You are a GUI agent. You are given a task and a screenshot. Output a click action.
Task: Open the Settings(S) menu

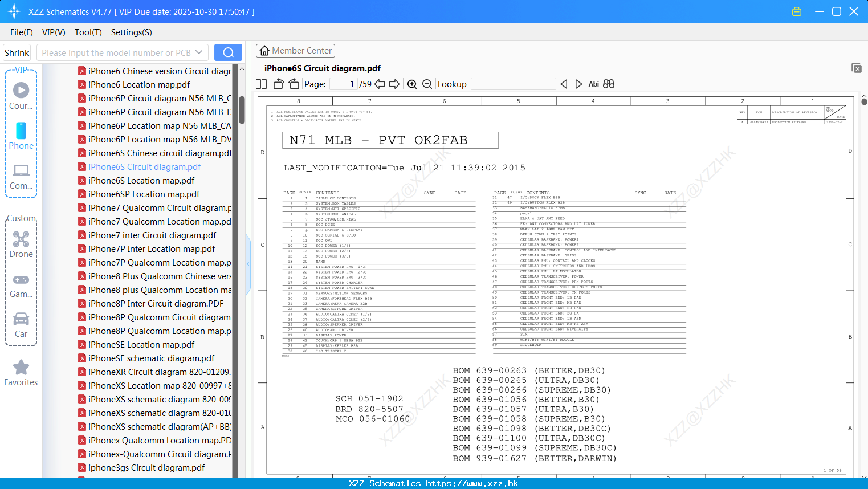tap(132, 32)
